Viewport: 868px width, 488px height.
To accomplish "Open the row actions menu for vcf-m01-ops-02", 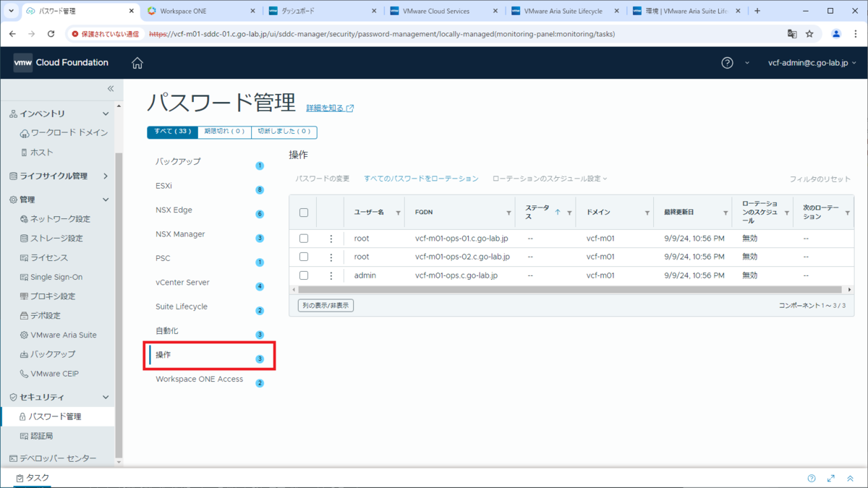I will click(331, 257).
